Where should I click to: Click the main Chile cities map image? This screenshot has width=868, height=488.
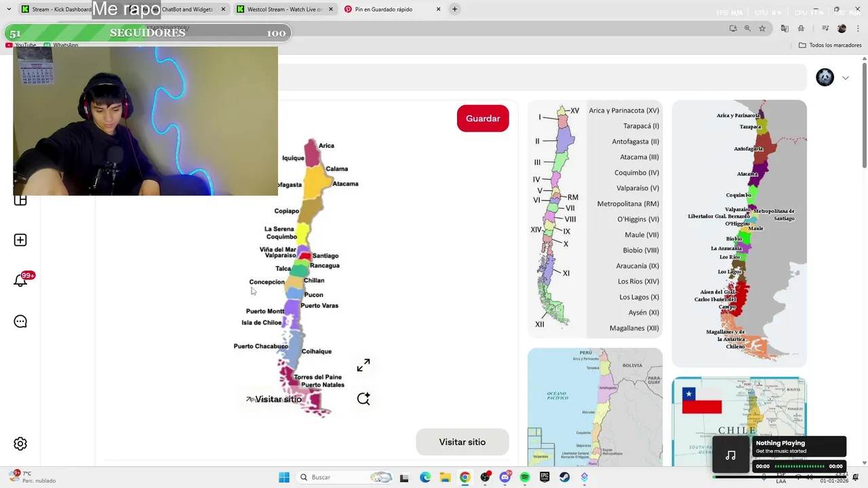(304, 278)
